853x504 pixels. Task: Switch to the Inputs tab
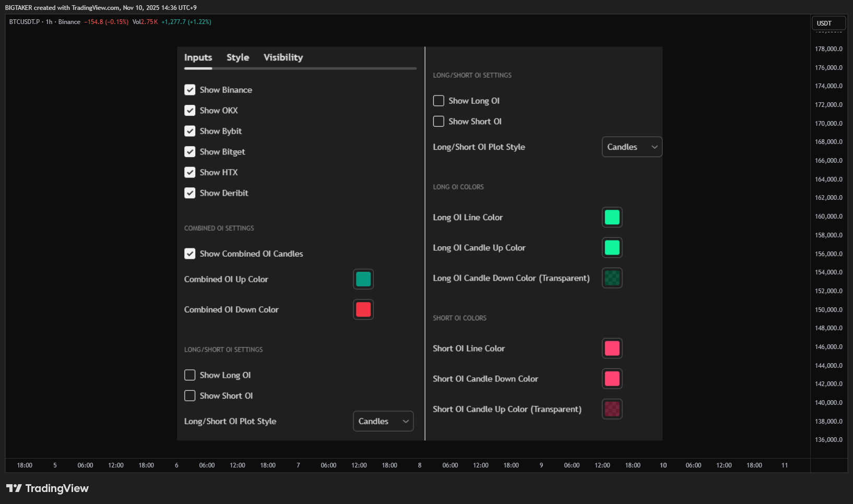pos(198,57)
